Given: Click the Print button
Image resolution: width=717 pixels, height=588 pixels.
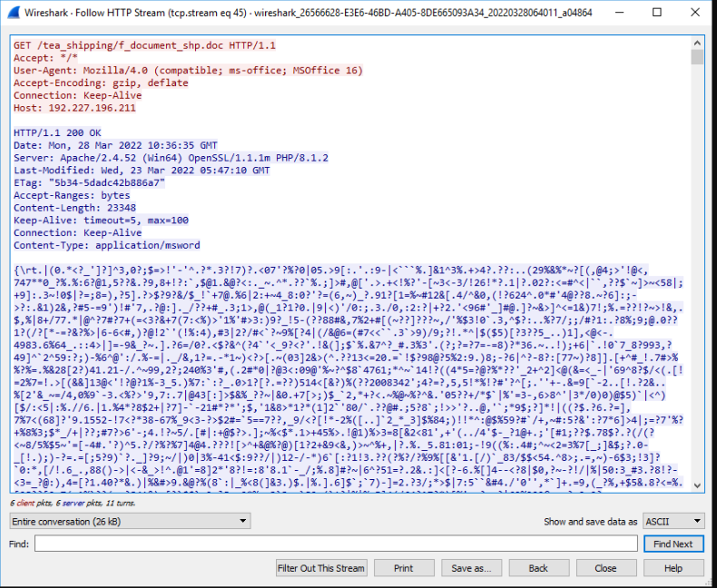Looking at the screenshot, I should [x=404, y=568].
